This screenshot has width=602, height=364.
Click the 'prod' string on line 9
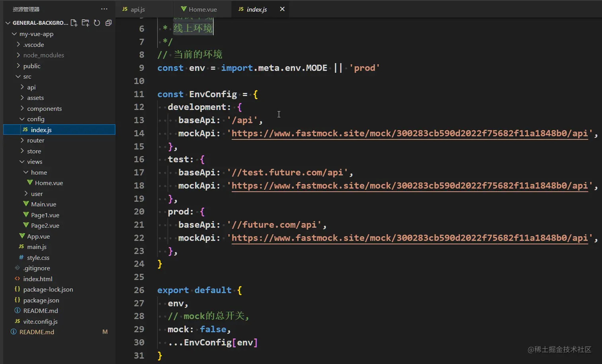click(364, 68)
